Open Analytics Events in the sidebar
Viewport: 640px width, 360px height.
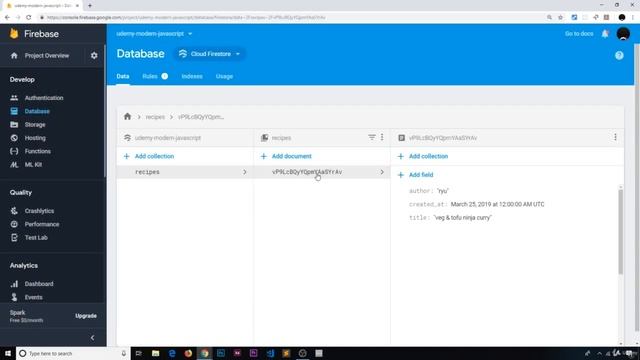[33, 298]
